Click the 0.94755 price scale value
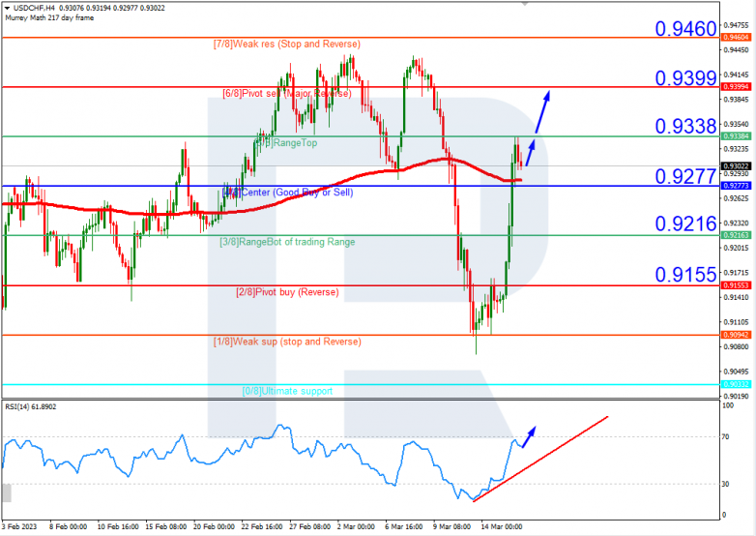The width and height of the screenshot is (756, 536). pyautogui.click(x=737, y=25)
